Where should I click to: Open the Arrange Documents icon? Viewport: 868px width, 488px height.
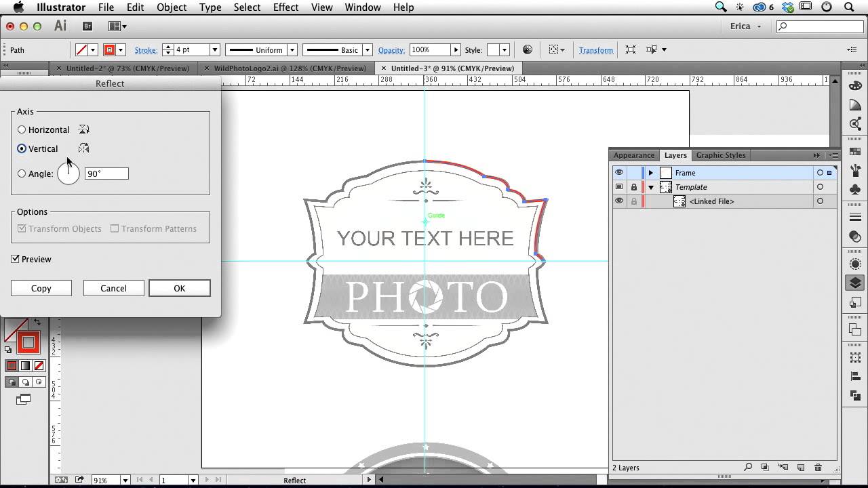tap(117, 26)
